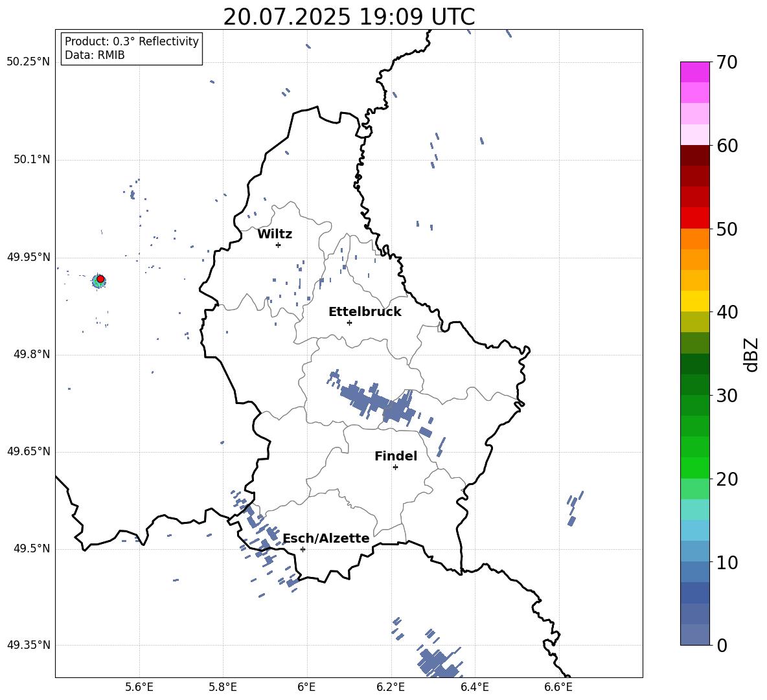Click the Wiltz city label
The height and width of the screenshot is (700, 767).
pos(275,234)
